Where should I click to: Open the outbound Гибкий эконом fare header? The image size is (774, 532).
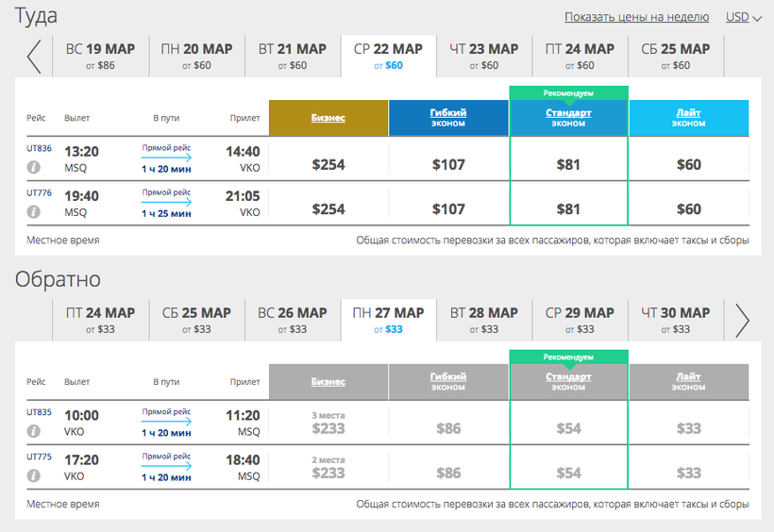pyautogui.click(x=448, y=118)
